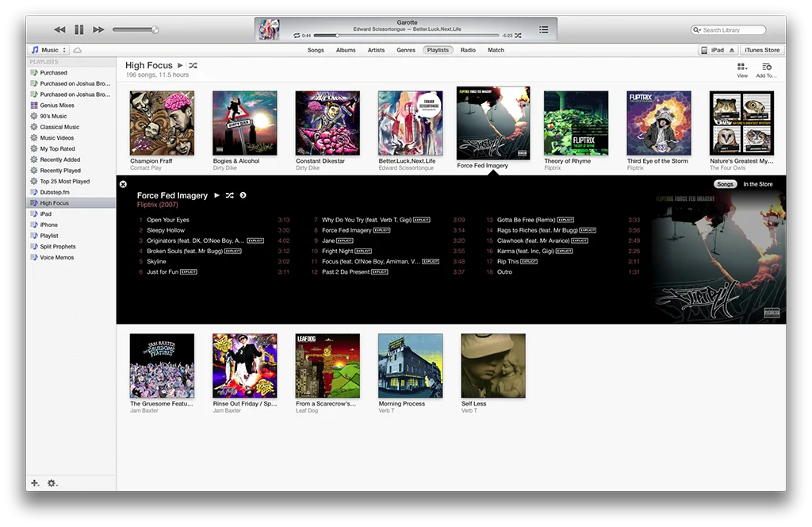Eject the iPad device
This screenshot has width=812, height=527.
[732, 50]
